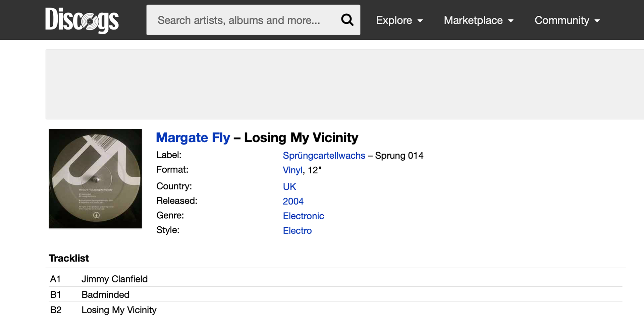Open the Community dropdown menu
The image size is (644, 332).
tap(567, 20)
